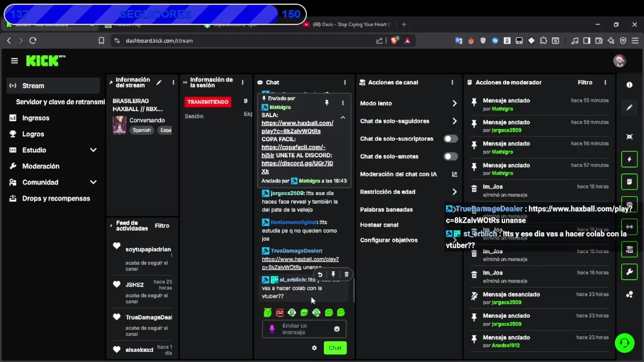
Task: Click the wrench icon in the right sidebar
Action: point(629,272)
